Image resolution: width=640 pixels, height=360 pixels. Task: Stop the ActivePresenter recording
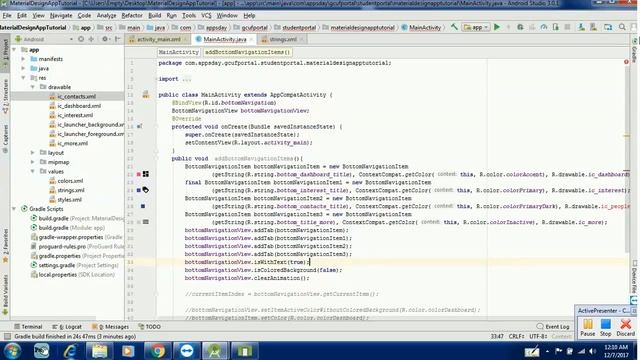point(606,327)
